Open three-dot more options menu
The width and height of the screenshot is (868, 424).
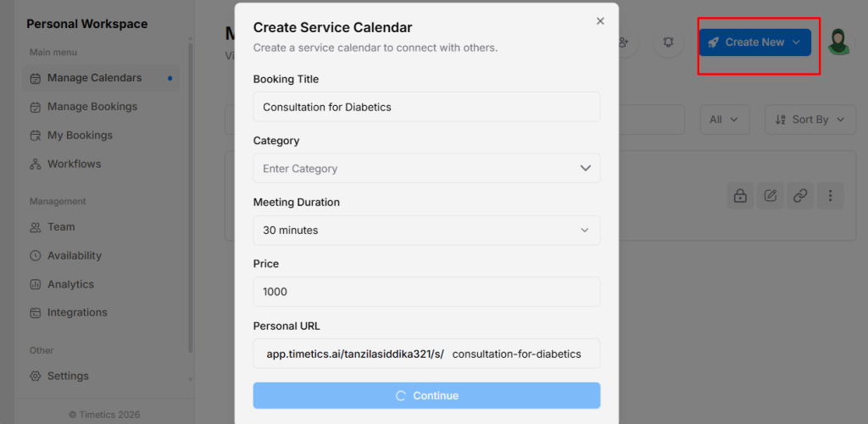830,196
